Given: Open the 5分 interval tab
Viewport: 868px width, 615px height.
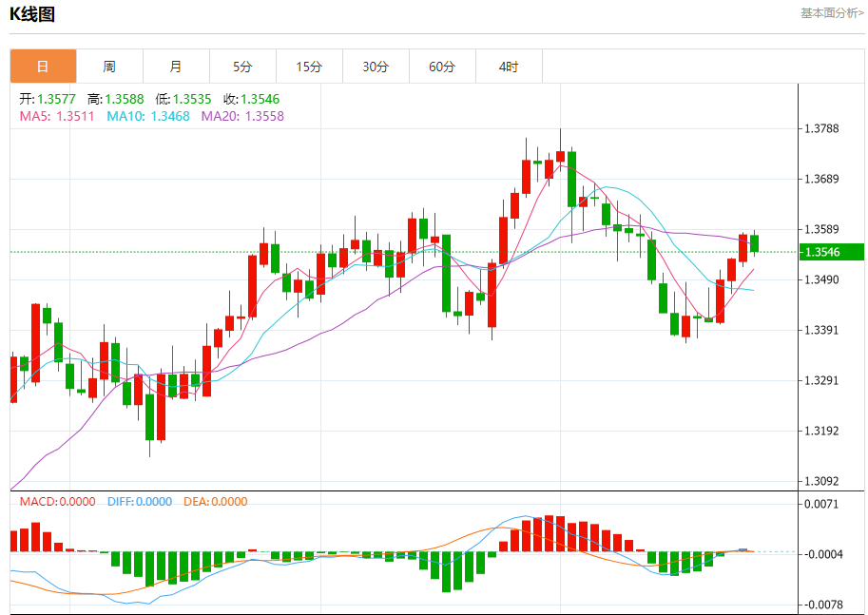Looking at the screenshot, I should (x=242, y=67).
